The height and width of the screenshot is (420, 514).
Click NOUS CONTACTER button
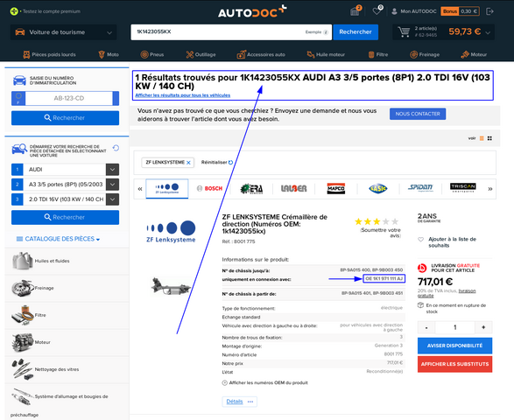(x=418, y=114)
